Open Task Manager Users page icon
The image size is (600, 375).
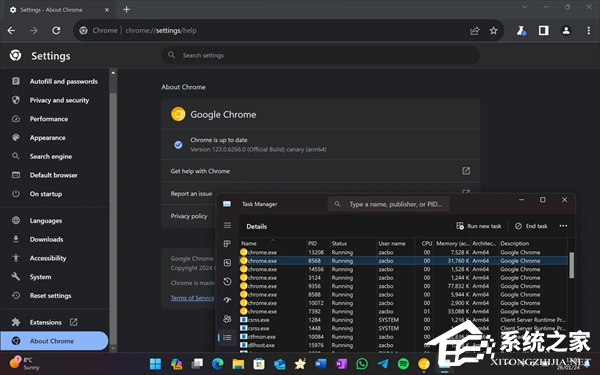pyautogui.click(x=227, y=319)
